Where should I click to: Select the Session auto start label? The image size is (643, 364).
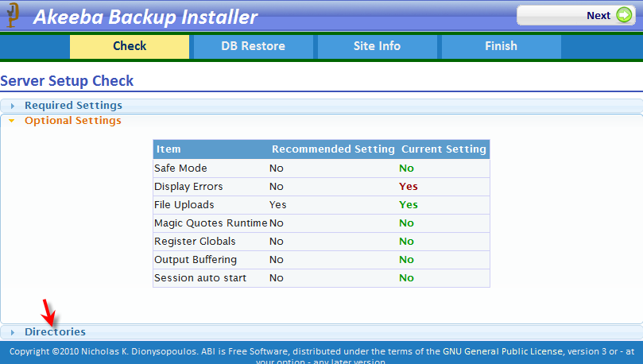click(x=200, y=278)
